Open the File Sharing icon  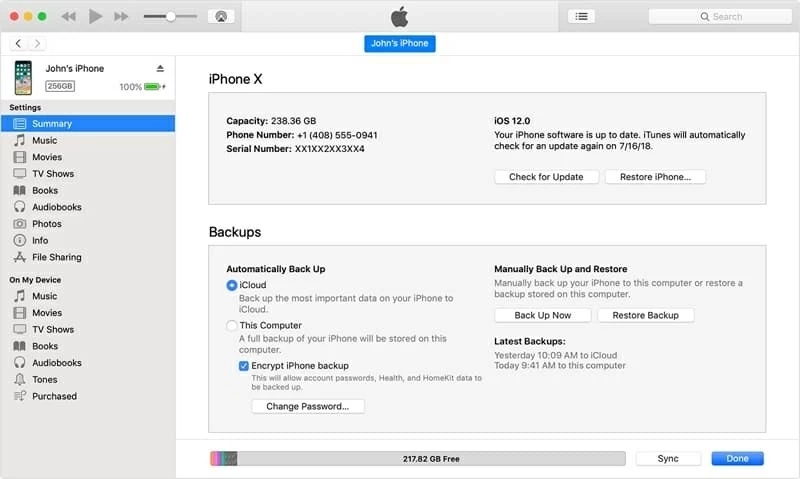click(x=19, y=257)
